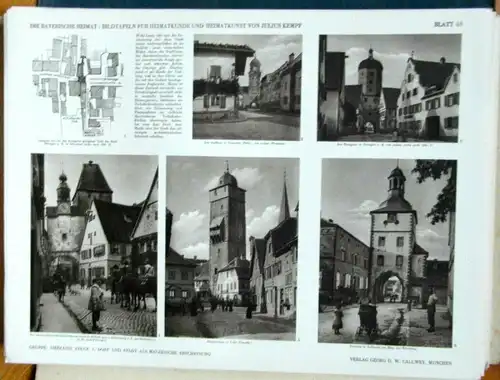This screenshot has height=380, width=500.
Task: Click the caption under the tall square tower photo
Action: click(x=229, y=342)
